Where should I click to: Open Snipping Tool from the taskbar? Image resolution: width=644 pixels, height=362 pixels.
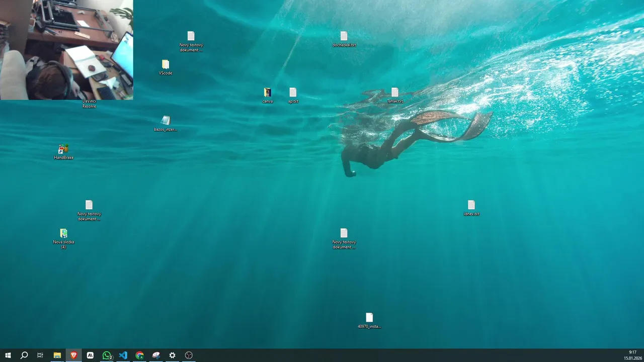click(x=156, y=355)
